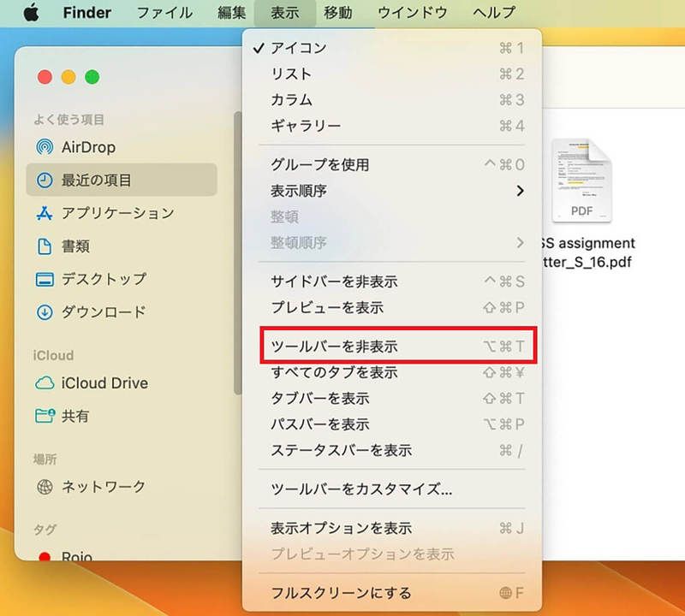Choose ステータスバーを表示

click(392, 450)
